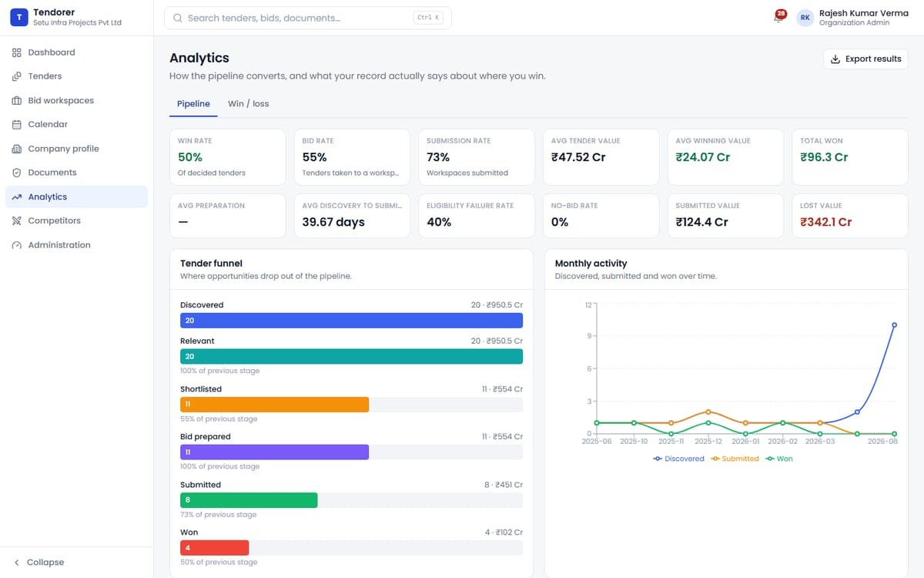Click Shortlisted 11 · ₹554 Cr label

[x=502, y=389]
